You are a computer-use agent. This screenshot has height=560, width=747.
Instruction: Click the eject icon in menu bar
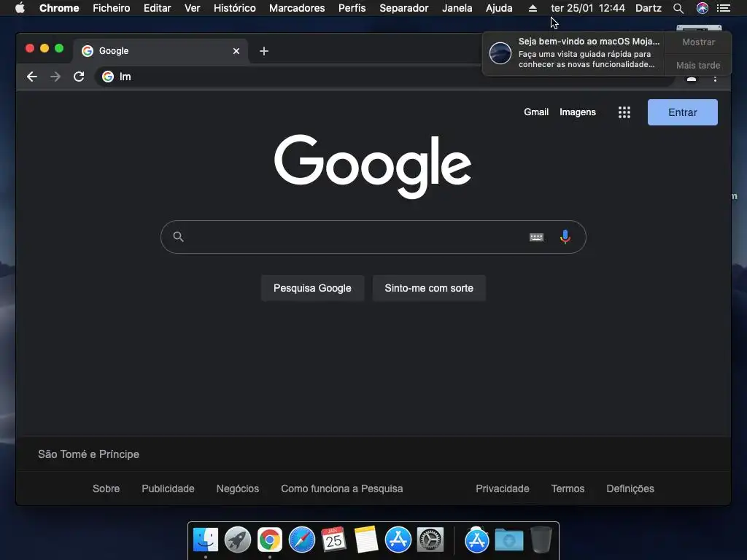(x=533, y=8)
